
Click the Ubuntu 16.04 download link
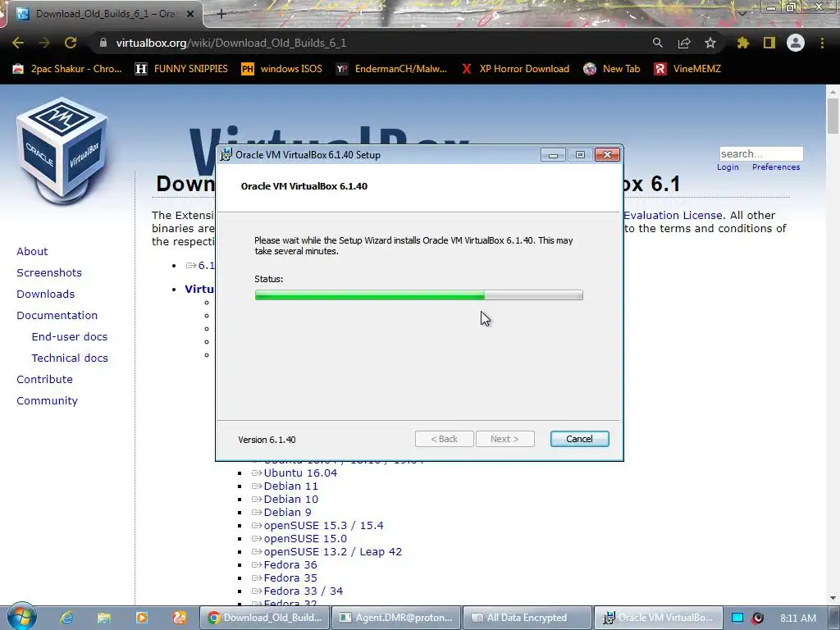click(300, 473)
